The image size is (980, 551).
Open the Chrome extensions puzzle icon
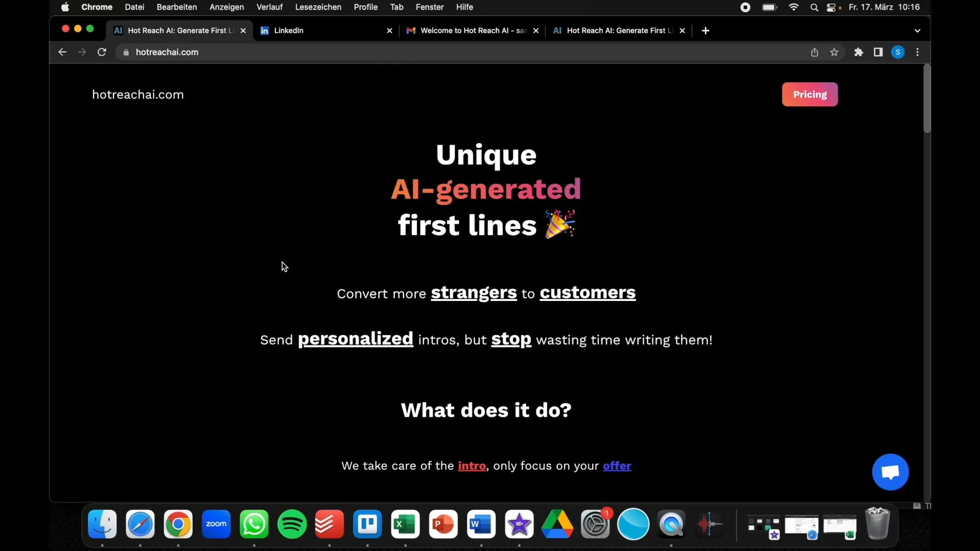point(859,52)
